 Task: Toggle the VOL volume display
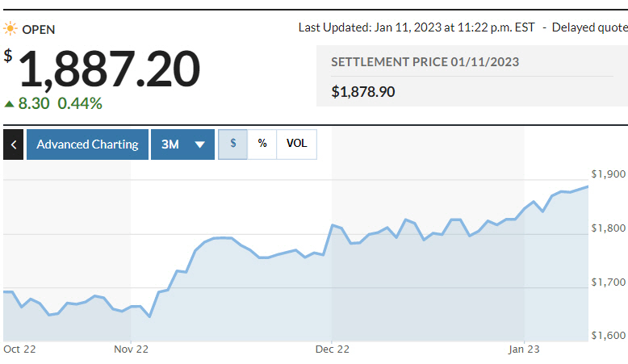pos(296,144)
